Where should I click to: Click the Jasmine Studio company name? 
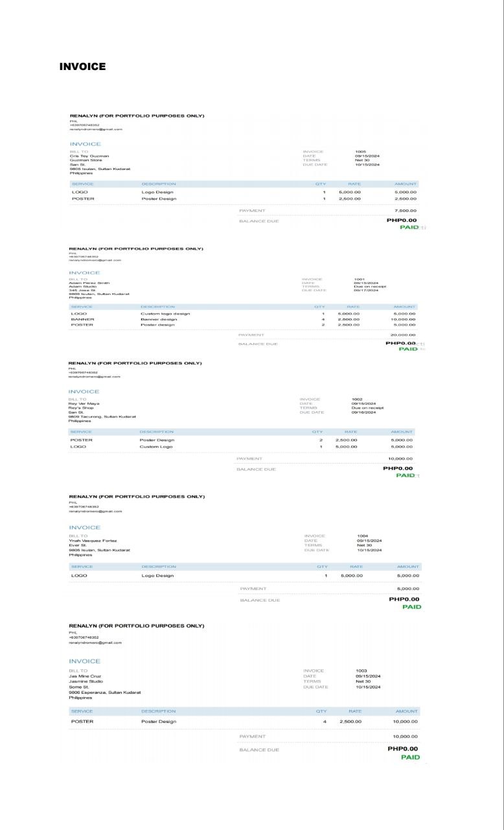86,681
